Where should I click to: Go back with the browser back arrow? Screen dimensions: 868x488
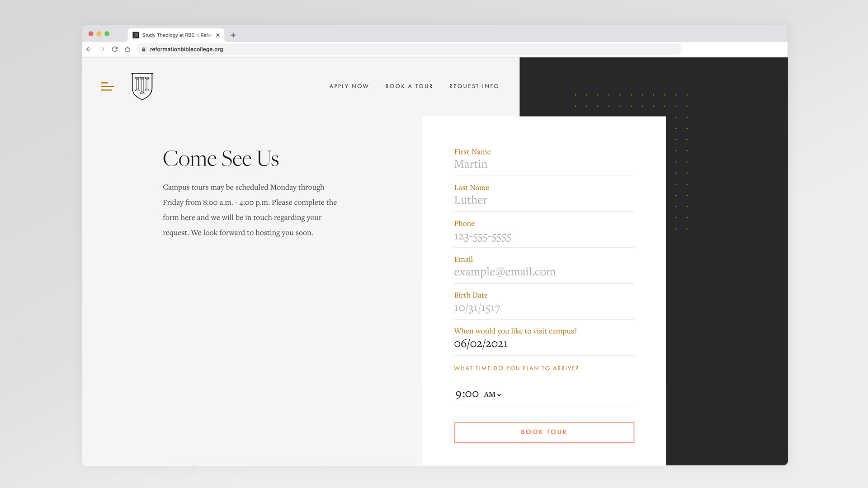(x=89, y=49)
